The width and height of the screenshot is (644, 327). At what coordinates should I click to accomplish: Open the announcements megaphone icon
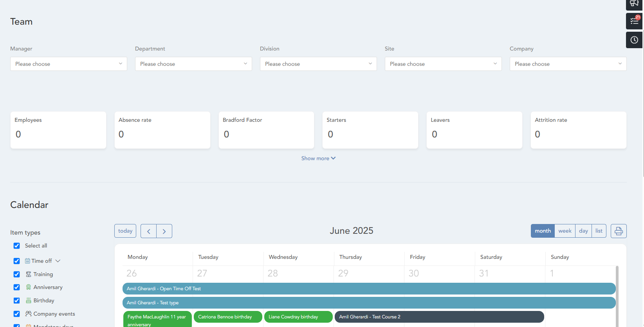(x=634, y=4)
